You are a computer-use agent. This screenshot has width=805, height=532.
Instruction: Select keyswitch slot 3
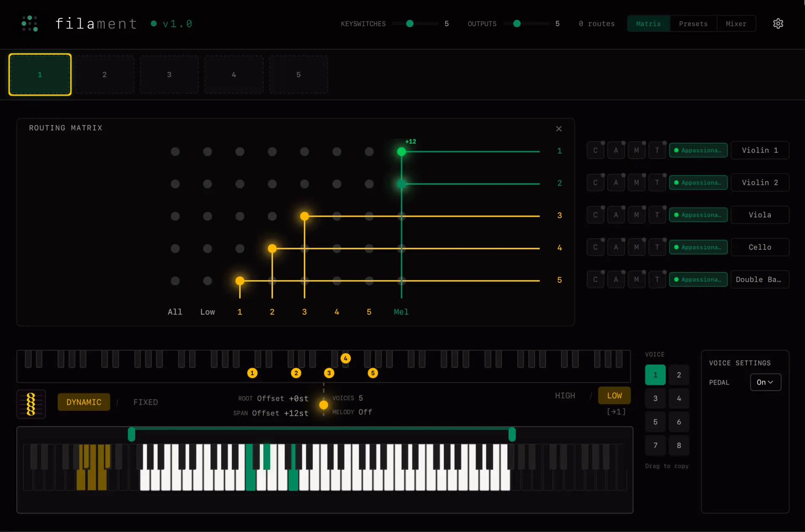[x=169, y=75]
